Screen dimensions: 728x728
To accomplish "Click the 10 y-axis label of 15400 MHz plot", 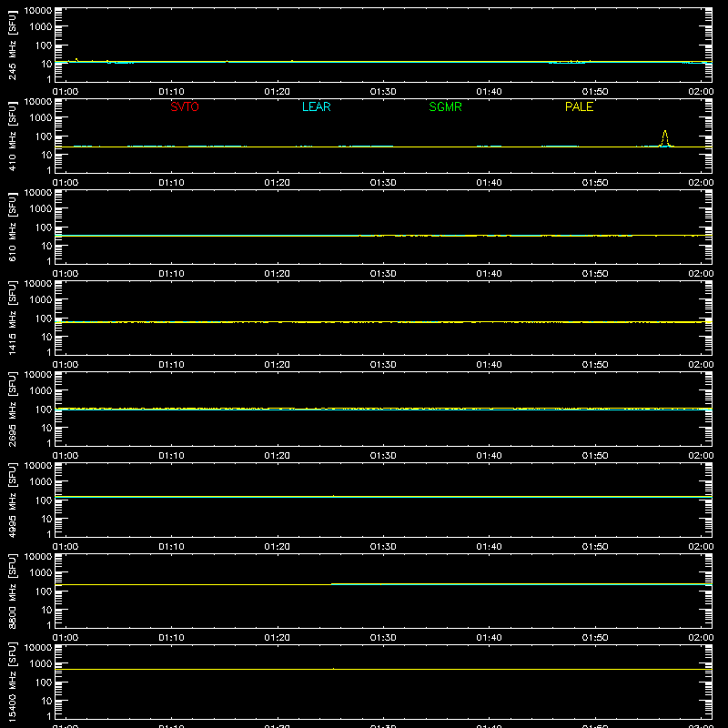I will tap(46, 701).
